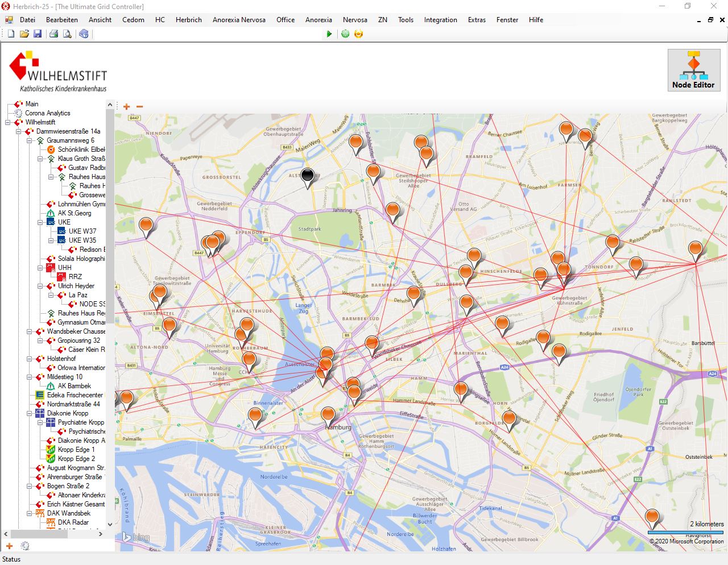This screenshot has width=728, height=565.
Task: Zoom out map with orange minus
Action: tap(139, 106)
